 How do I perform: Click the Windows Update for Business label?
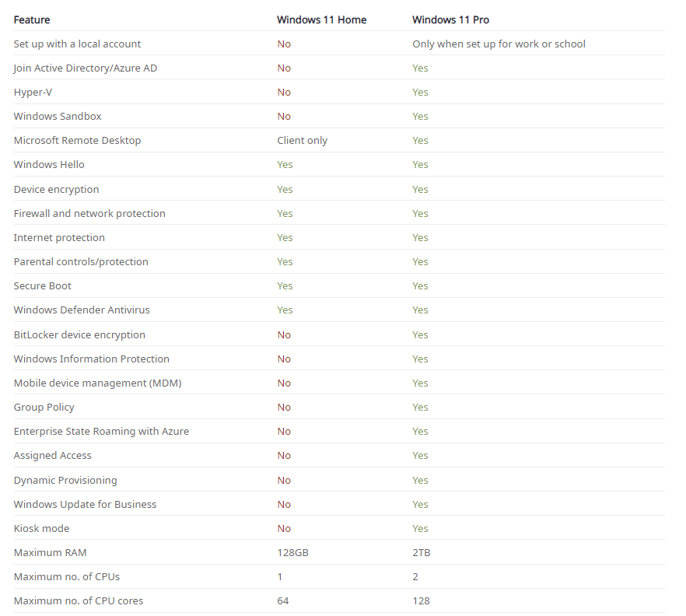(x=85, y=505)
